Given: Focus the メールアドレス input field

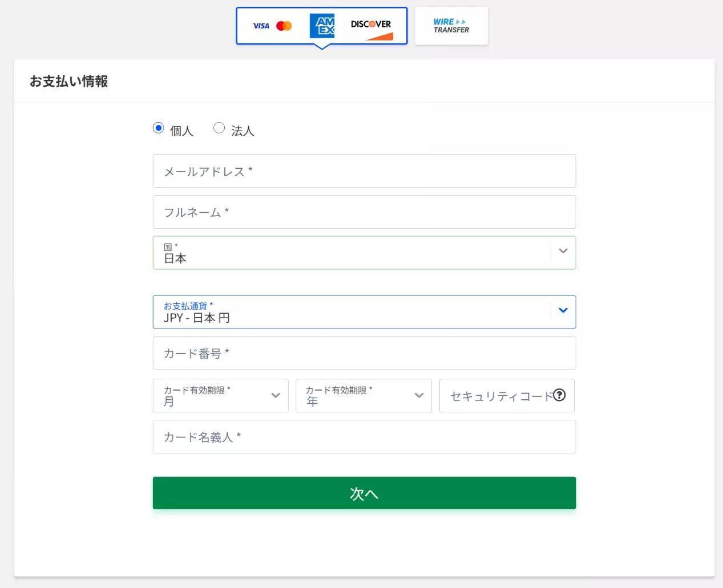Looking at the screenshot, I should [364, 171].
